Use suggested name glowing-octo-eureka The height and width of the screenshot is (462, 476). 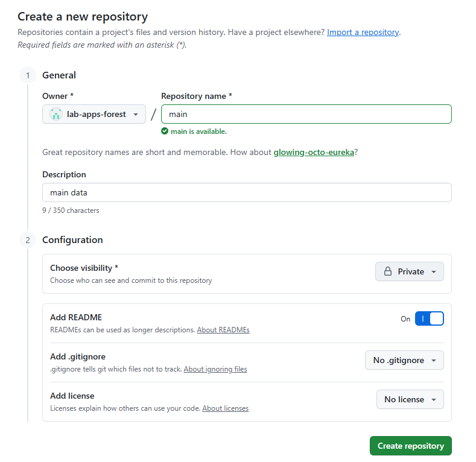[x=314, y=153]
